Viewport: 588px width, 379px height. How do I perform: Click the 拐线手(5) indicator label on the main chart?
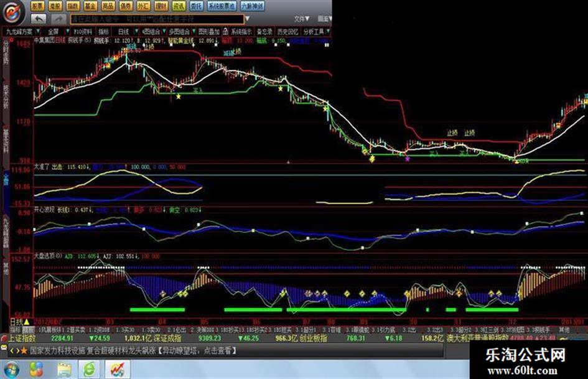(81, 40)
